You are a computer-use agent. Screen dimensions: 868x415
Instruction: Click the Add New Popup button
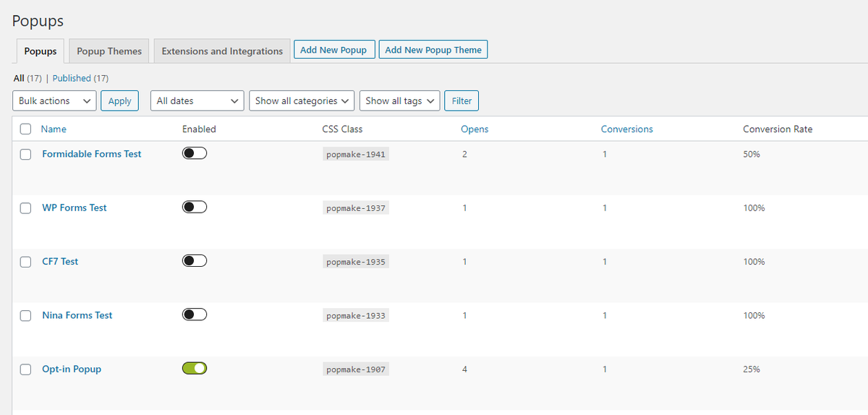[x=334, y=50]
